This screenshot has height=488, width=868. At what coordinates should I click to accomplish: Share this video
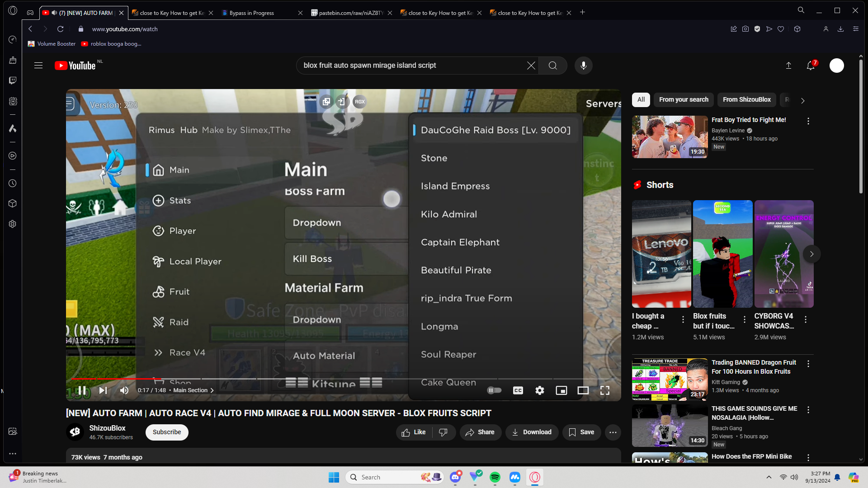(x=480, y=432)
